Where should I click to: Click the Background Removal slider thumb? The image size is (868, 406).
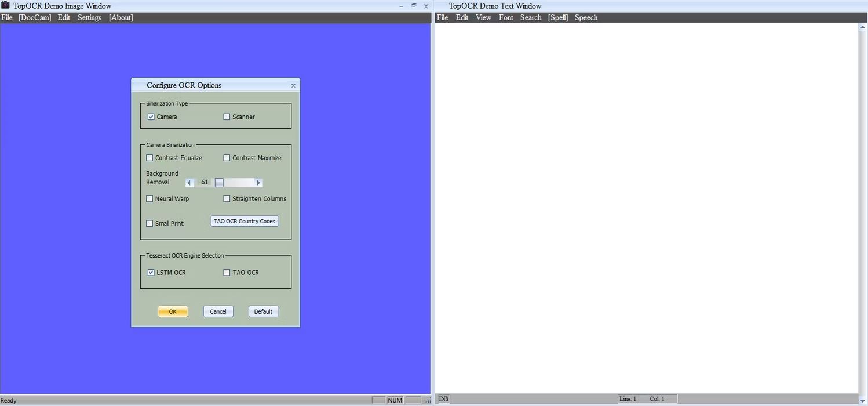pos(219,183)
